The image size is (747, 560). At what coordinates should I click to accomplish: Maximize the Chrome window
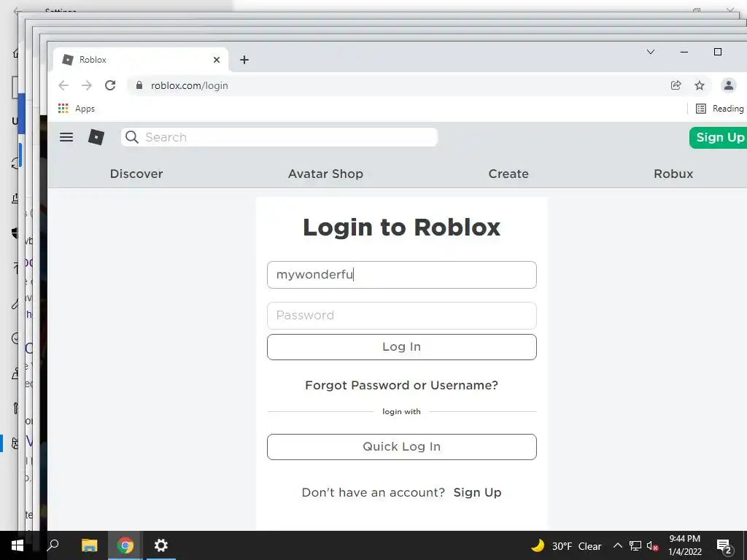(718, 52)
